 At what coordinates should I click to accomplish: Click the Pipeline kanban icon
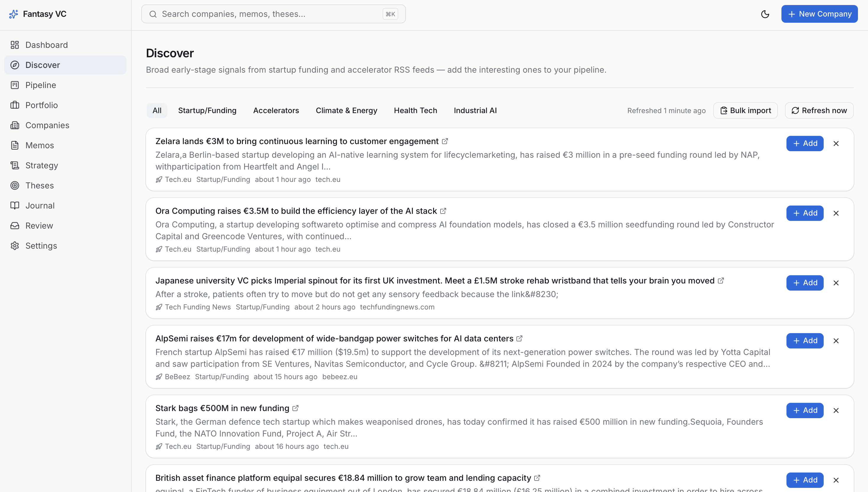14,85
